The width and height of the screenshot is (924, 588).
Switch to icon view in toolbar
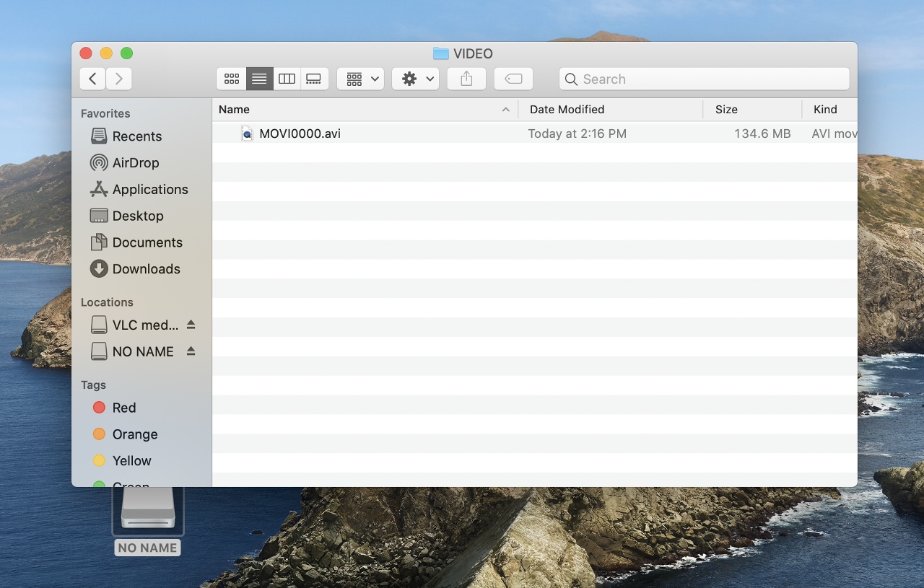pos(232,79)
